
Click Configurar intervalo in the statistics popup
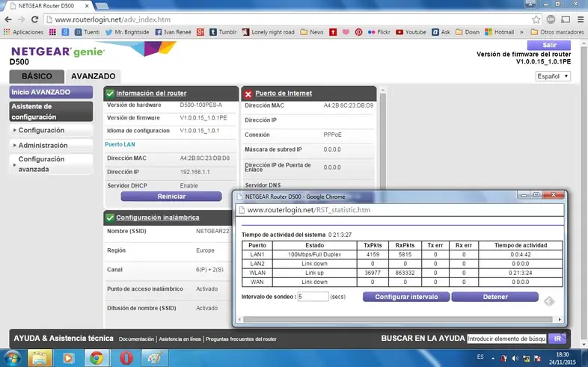click(406, 297)
